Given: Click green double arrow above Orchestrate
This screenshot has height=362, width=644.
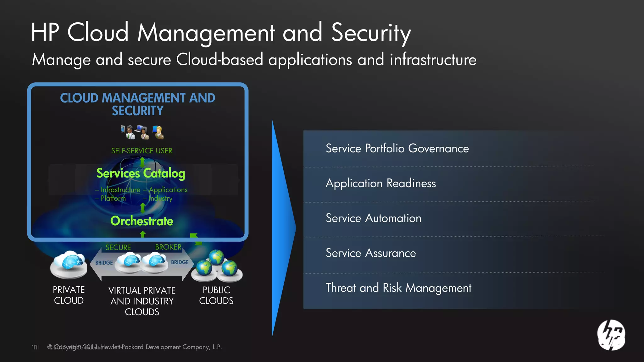Looking at the screenshot, I should pyautogui.click(x=143, y=208).
